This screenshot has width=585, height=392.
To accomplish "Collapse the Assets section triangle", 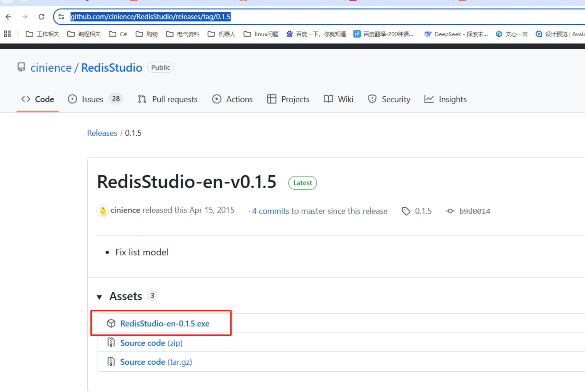I will pyautogui.click(x=99, y=297).
